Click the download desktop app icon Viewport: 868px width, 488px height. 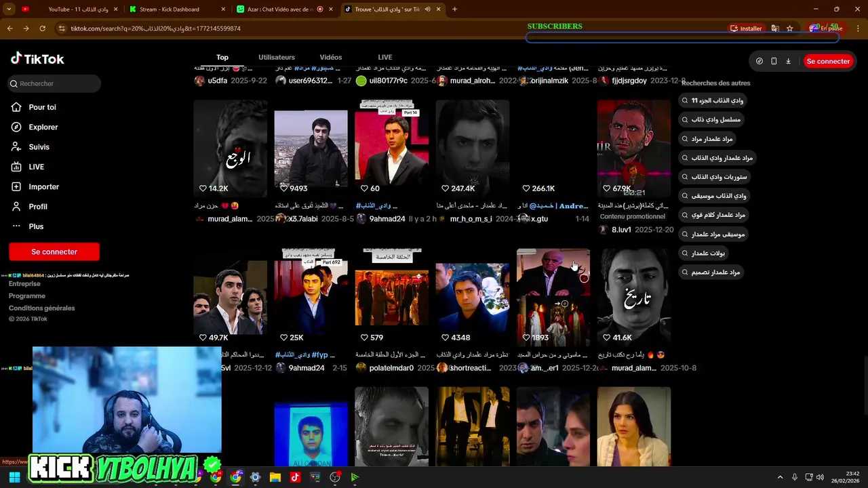pos(788,61)
